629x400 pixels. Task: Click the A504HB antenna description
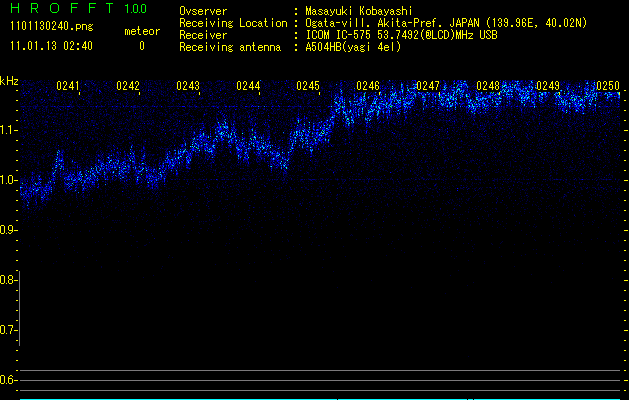tap(353, 47)
